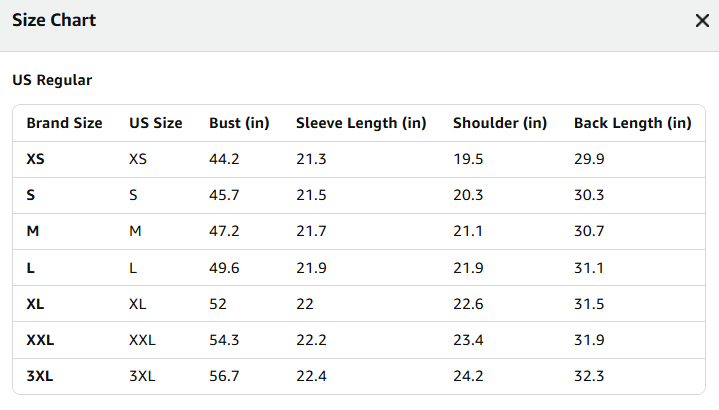Click the Sleeve Length (in) header
Image resolution: width=719 pixels, height=410 pixels.
[361, 123]
